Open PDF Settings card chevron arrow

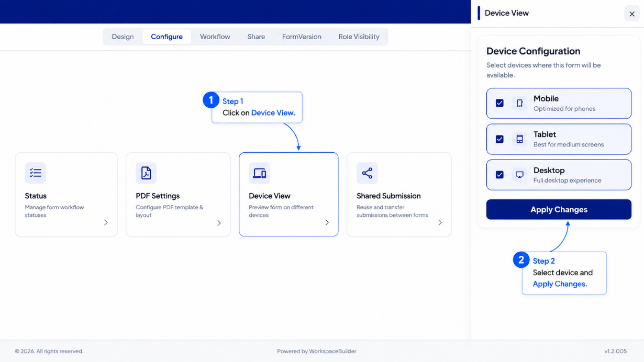(x=219, y=223)
